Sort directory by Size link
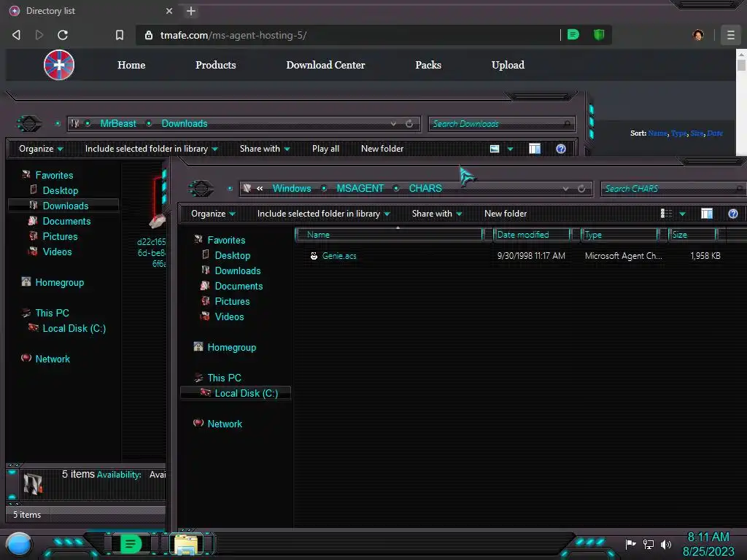 click(697, 133)
